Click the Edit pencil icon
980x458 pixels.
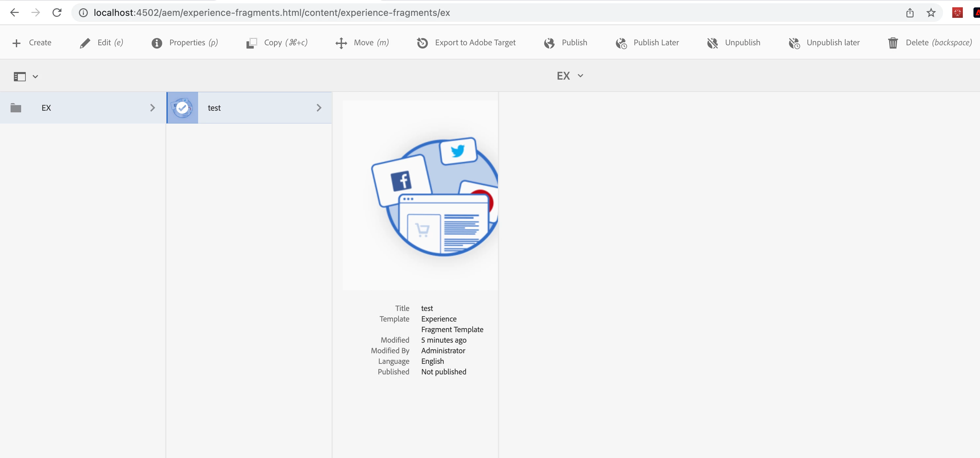click(85, 43)
